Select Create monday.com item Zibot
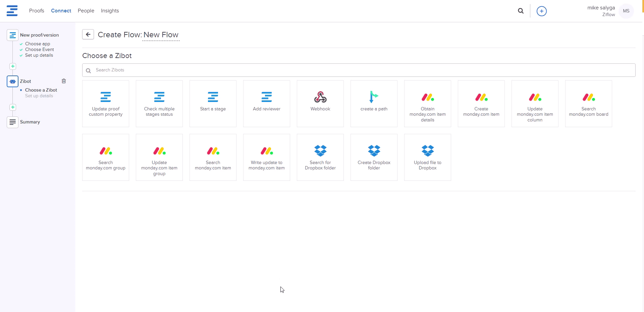Viewport: 644px width, 312px height. click(x=481, y=104)
